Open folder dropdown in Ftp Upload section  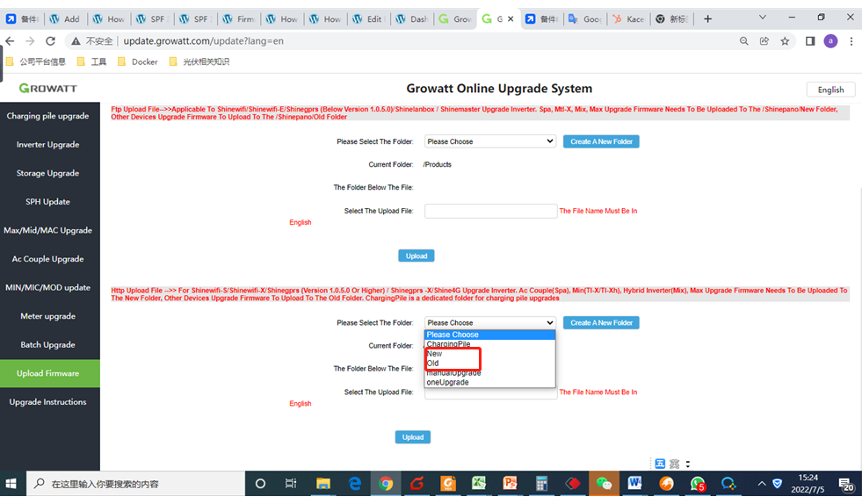tap(489, 141)
